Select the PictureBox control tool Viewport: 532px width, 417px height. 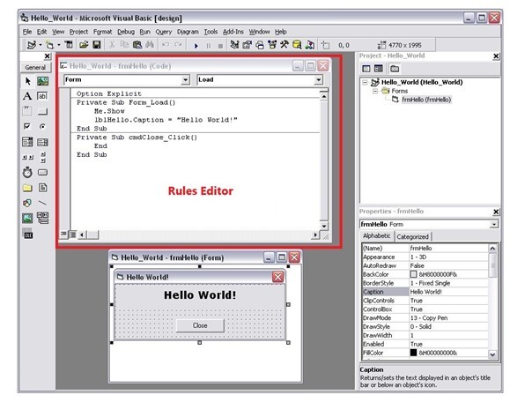pos(42,81)
